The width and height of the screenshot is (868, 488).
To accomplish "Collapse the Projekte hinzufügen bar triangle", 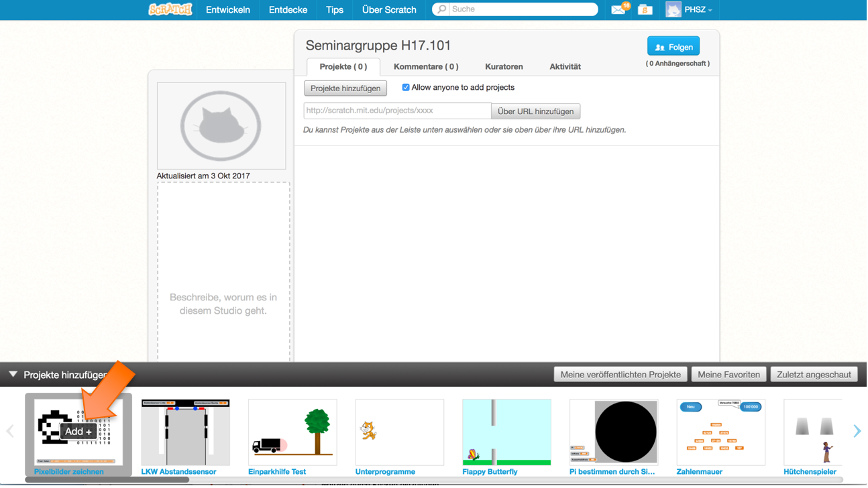I will click(13, 375).
